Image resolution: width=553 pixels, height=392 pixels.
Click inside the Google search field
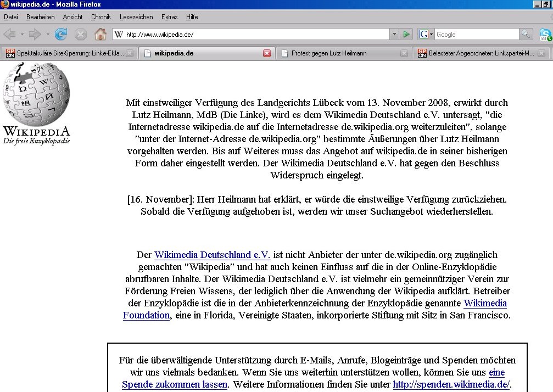tap(475, 35)
